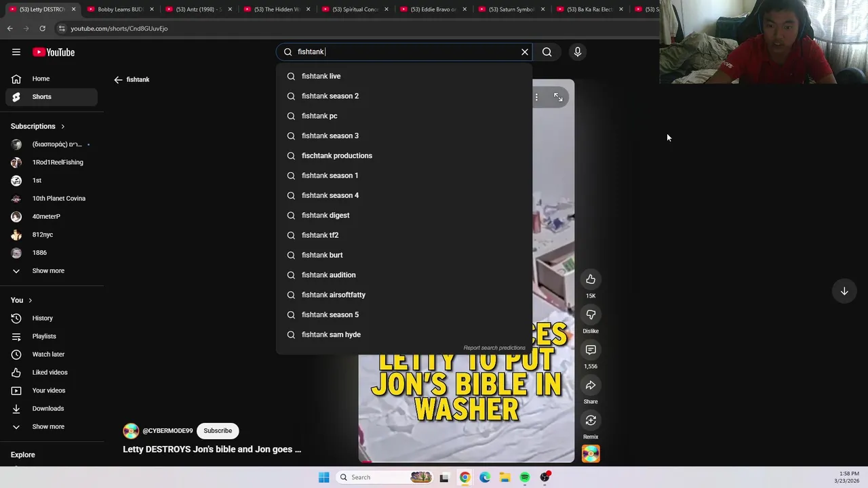Image resolution: width=868 pixels, height=488 pixels.
Task: Open Spotify from the taskbar
Action: point(525,477)
